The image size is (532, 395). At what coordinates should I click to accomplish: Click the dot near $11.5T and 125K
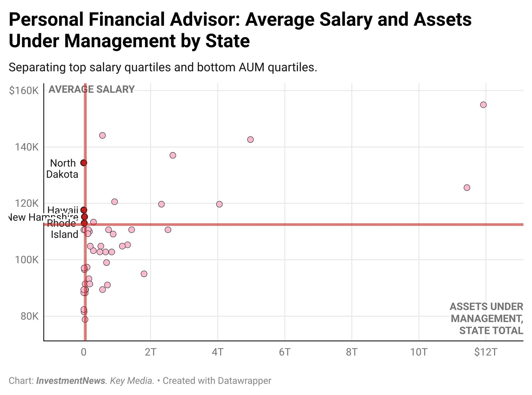pyautogui.click(x=467, y=188)
